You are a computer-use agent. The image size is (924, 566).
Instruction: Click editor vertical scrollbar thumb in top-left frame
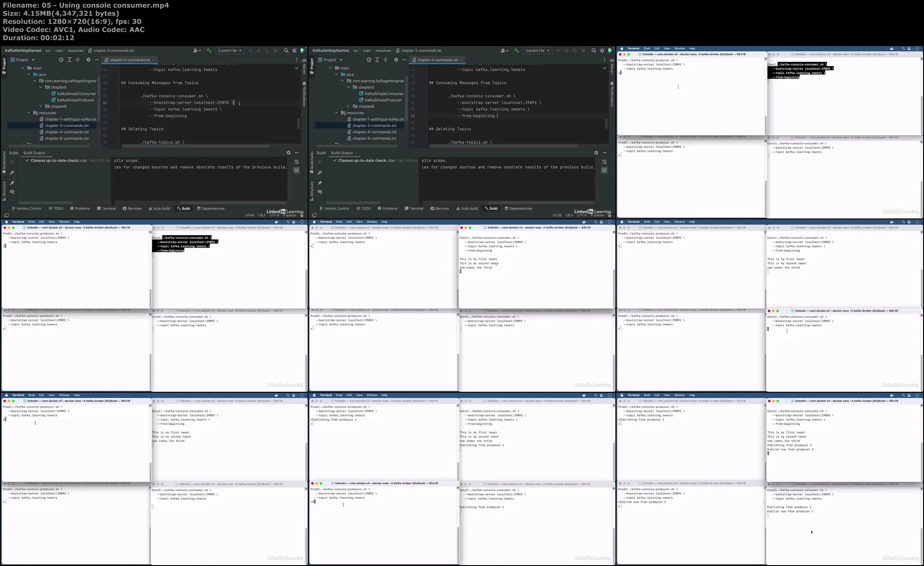click(298, 123)
